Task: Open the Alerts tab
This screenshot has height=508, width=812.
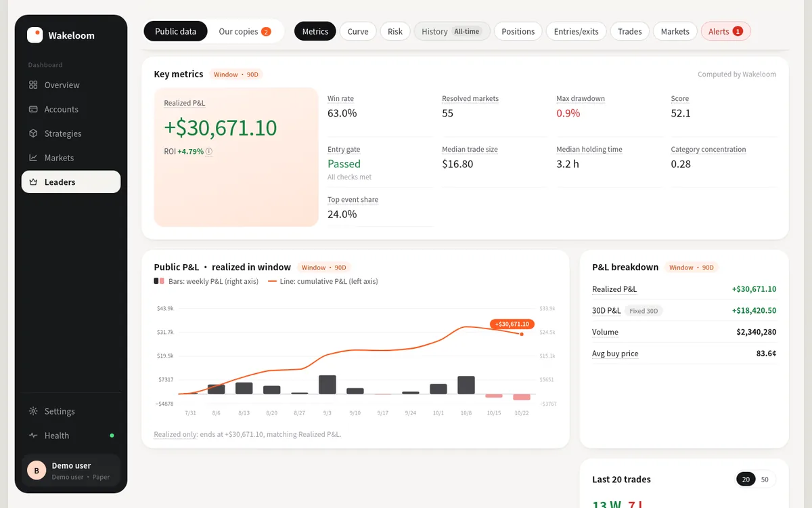Action: [726, 32]
